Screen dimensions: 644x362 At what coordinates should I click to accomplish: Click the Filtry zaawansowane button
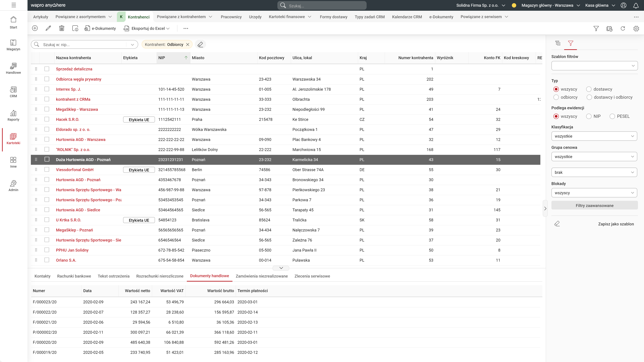(x=594, y=205)
